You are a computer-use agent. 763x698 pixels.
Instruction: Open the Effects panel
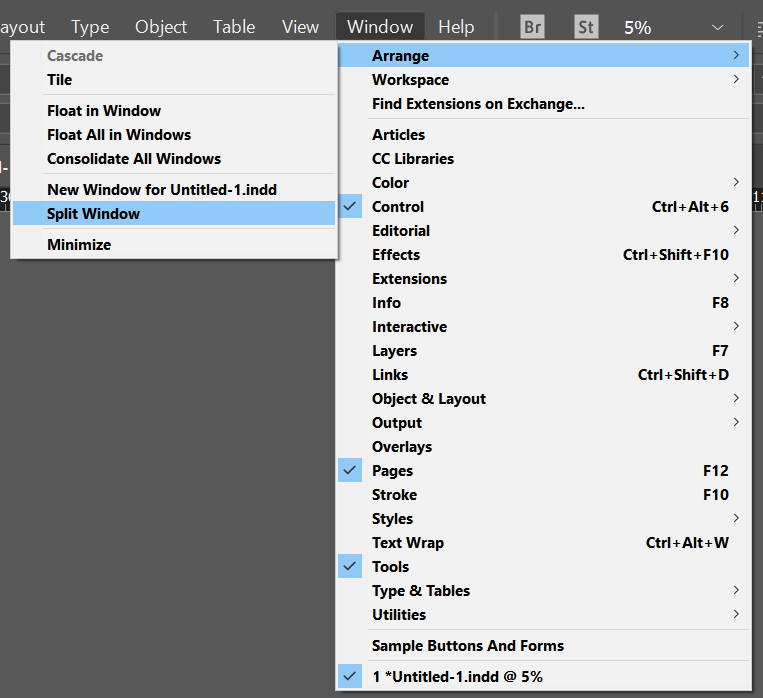[x=544, y=255]
